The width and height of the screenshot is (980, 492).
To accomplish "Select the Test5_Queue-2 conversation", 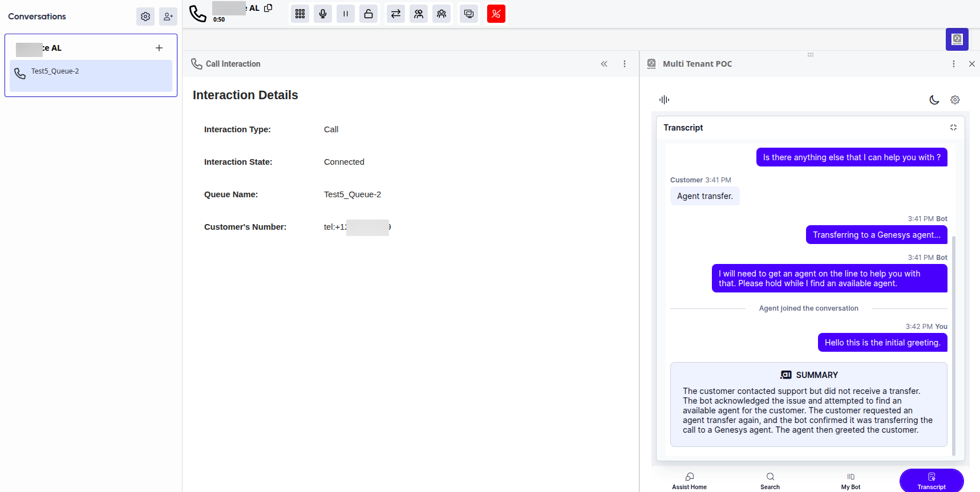I will point(91,75).
